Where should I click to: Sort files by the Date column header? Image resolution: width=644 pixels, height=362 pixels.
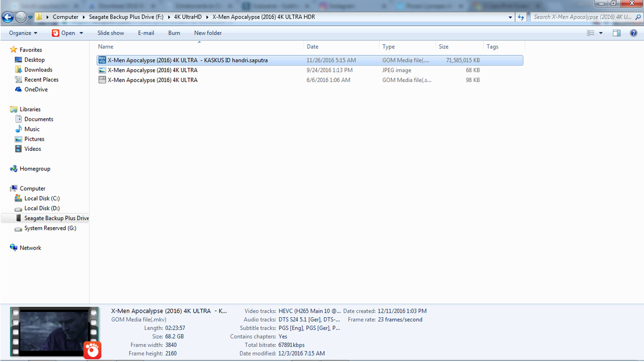point(342,46)
